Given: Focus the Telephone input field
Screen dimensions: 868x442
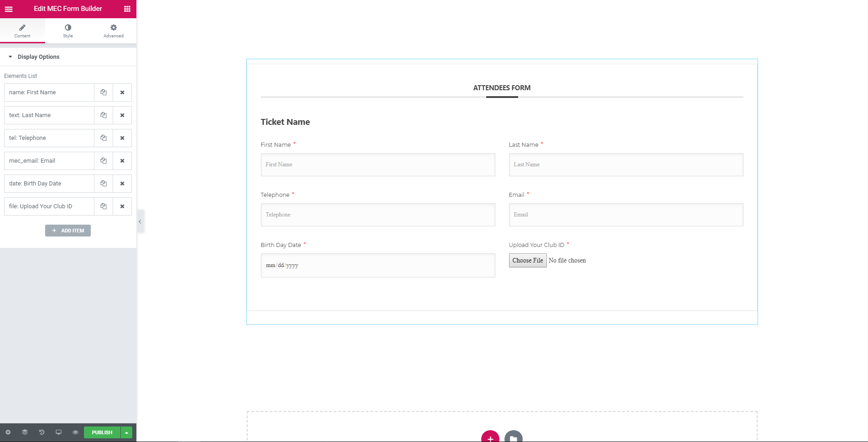Looking at the screenshot, I should point(378,215).
